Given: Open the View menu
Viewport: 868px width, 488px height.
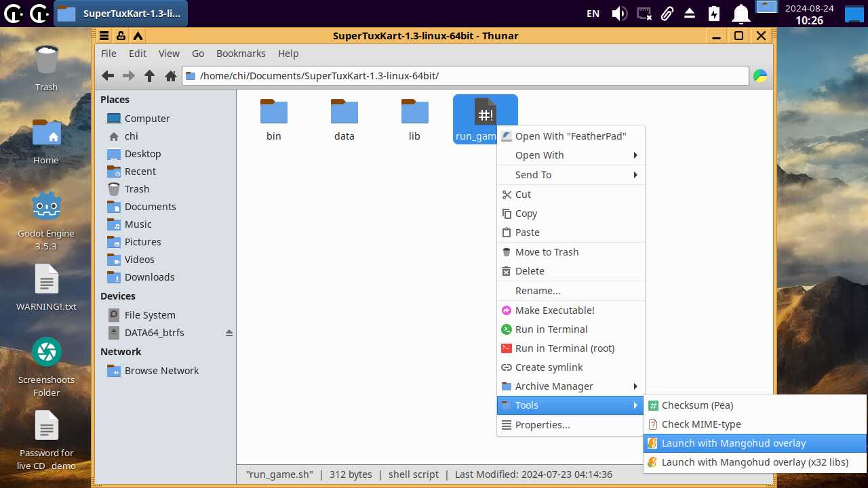Looking at the screenshot, I should (169, 54).
